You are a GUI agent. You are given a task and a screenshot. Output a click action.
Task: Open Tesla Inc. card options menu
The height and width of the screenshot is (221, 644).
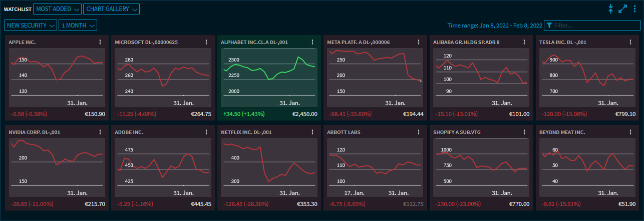[x=631, y=42]
